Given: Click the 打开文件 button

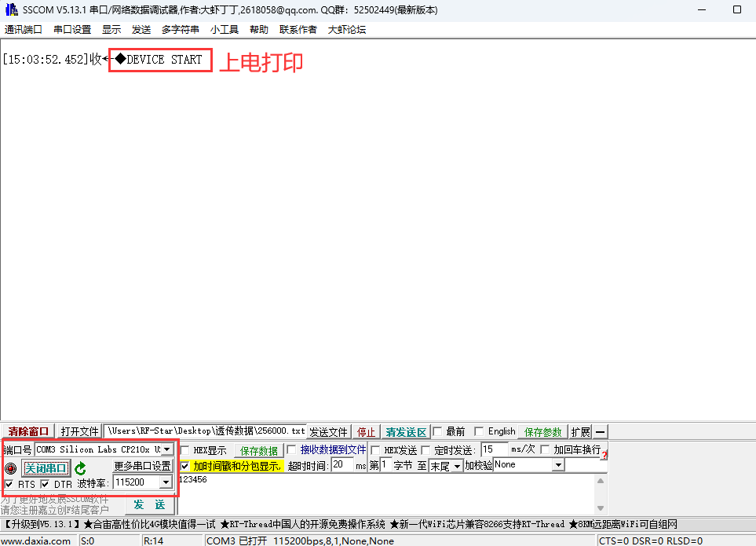Looking at the screenshot, I should coord(79,431).
